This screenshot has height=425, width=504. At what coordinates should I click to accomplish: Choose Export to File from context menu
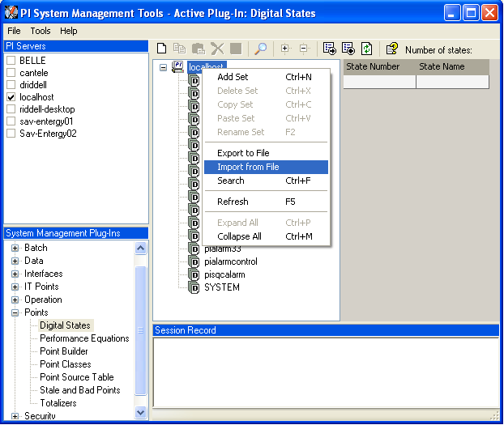click(266, 153)
